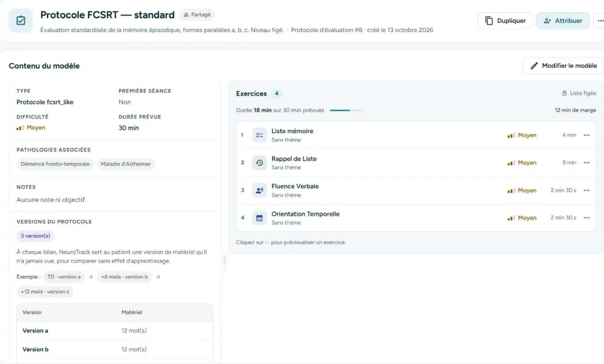
Task: Click Modifier le modèle button
Action: click(564, 66)
